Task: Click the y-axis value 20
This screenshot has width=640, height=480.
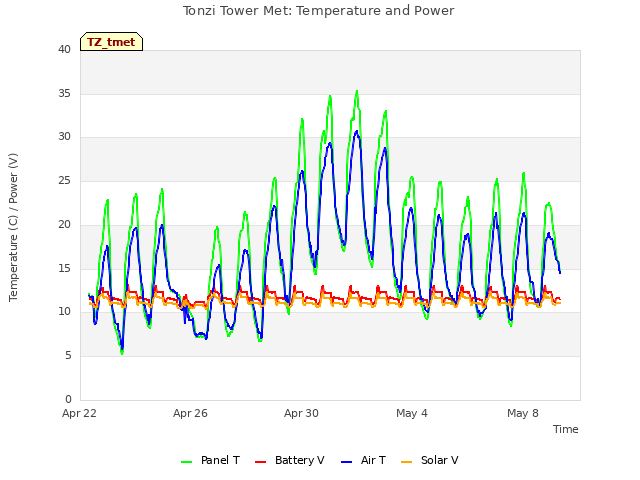Action: (64, 224)
